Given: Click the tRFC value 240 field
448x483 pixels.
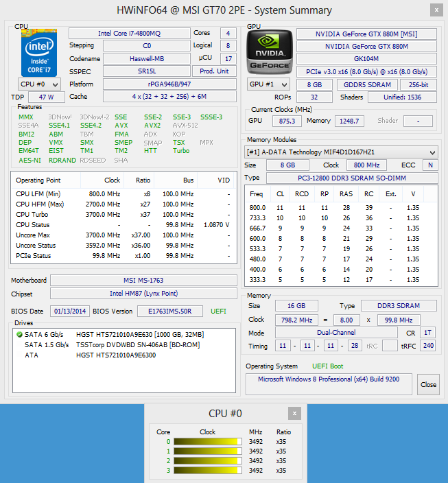Looking at the screenshot, I should click(428, 346).
